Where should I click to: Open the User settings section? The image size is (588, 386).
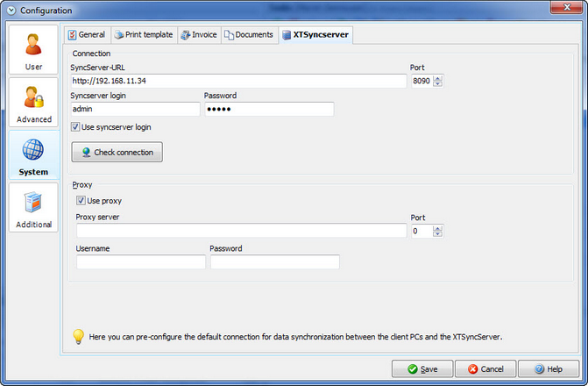coord(33,49)
